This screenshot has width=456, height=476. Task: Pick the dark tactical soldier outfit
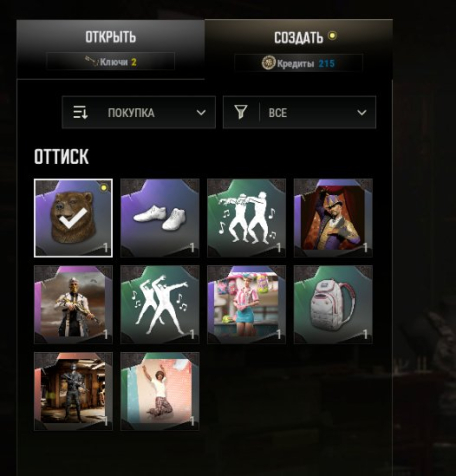pyautogui.click(x=73, y=391)
